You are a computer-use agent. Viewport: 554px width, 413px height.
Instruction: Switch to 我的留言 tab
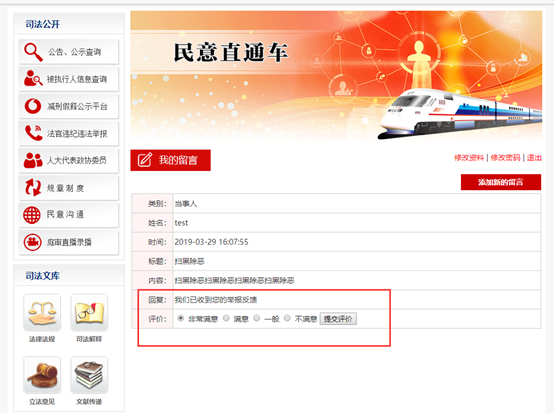tap(170, 160)
